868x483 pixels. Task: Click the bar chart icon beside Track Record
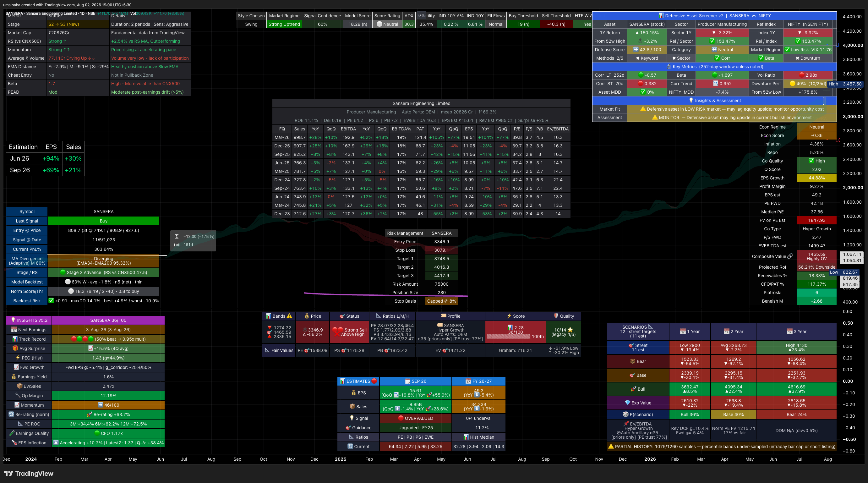(15, 339)
